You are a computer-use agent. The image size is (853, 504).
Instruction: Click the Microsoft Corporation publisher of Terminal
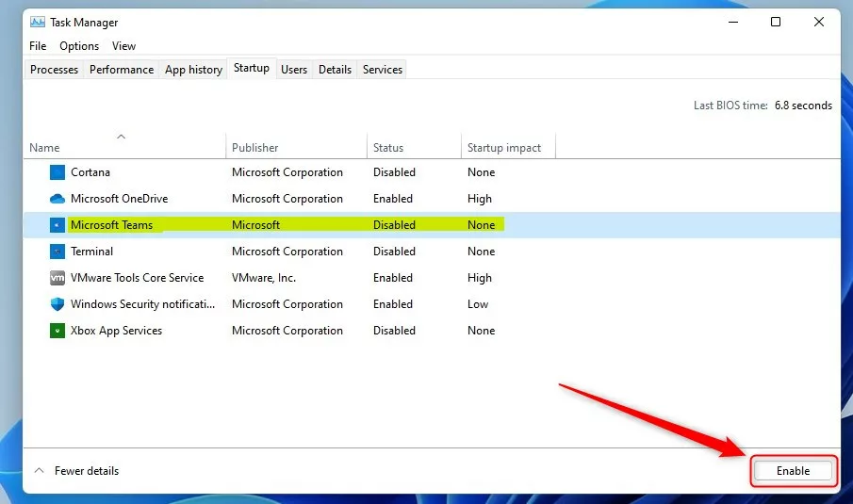[287, 252]
